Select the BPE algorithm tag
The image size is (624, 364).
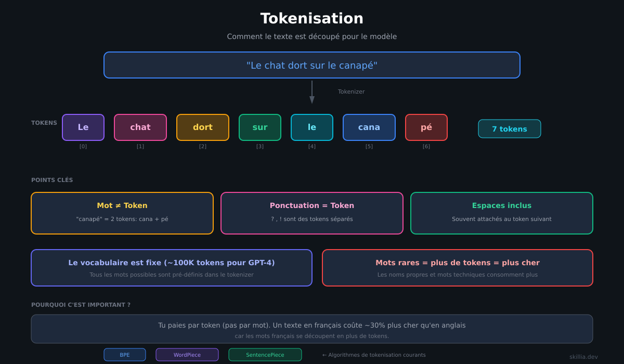tap(125, 355)
